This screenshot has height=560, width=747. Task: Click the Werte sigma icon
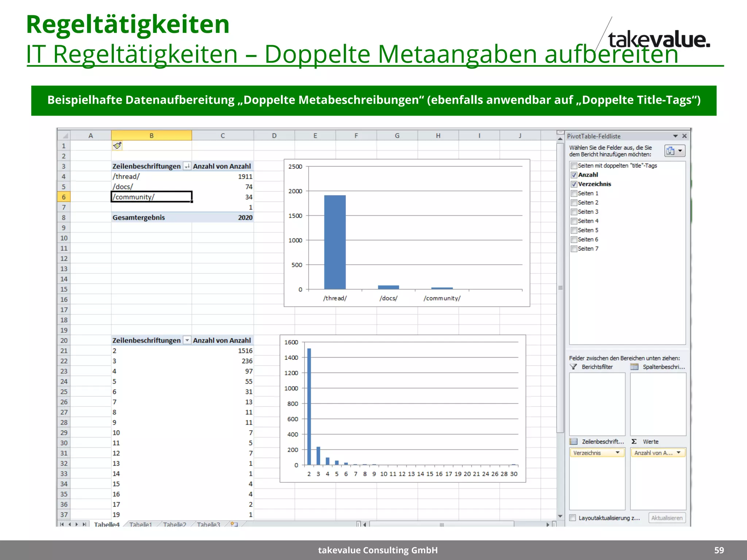(x=634, y=442)
